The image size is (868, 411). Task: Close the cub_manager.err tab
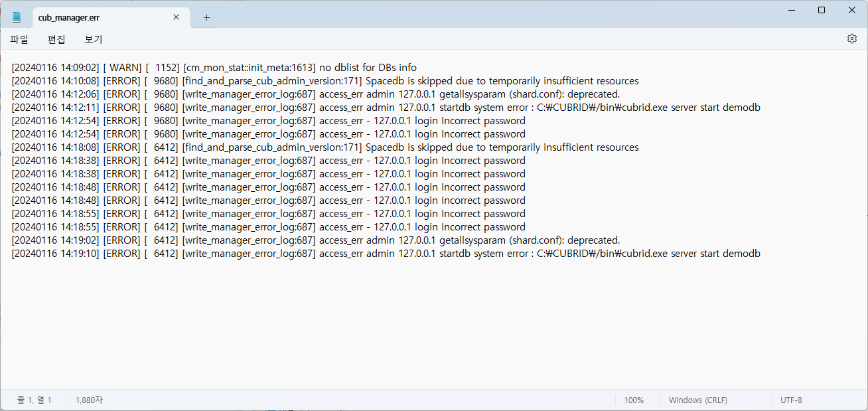(x=176, y=17)
